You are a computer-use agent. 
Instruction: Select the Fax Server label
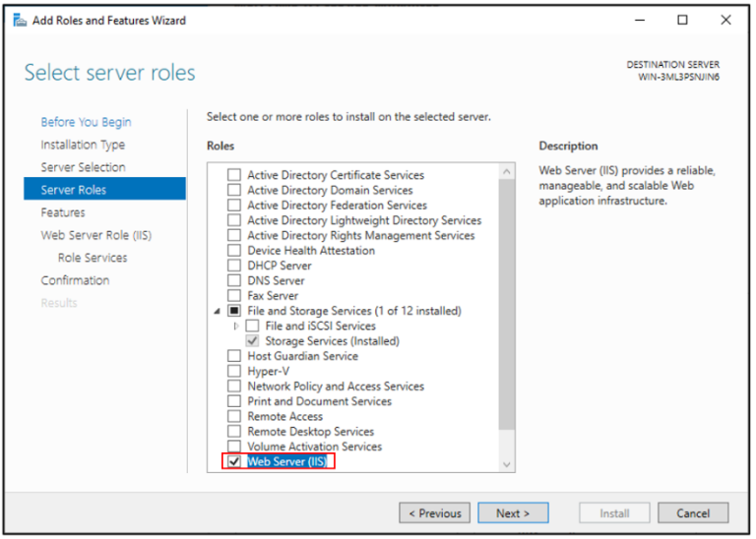pos(273,296)
